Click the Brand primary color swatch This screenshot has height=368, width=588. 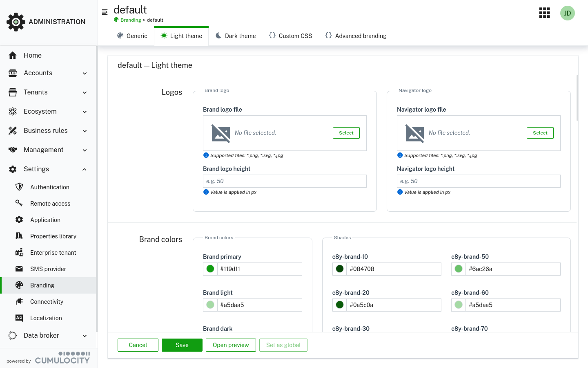pyautogui.click(x=210, y=269)
